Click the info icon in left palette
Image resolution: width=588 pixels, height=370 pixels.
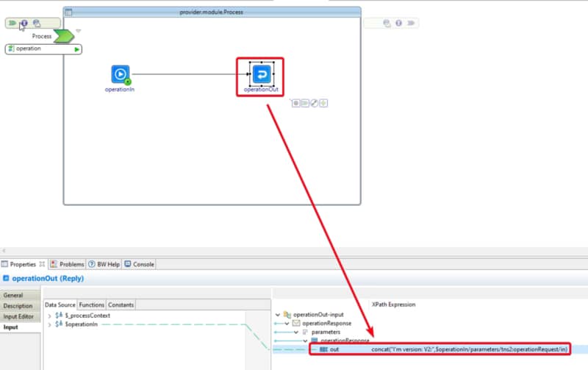tap(24, 24)
